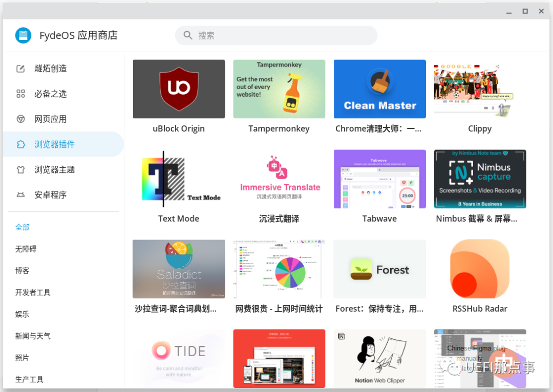This screenshot has width=553, height=392.
Task: Select 浏览器主题 browser themes category
Action: [x=54, y=169]
